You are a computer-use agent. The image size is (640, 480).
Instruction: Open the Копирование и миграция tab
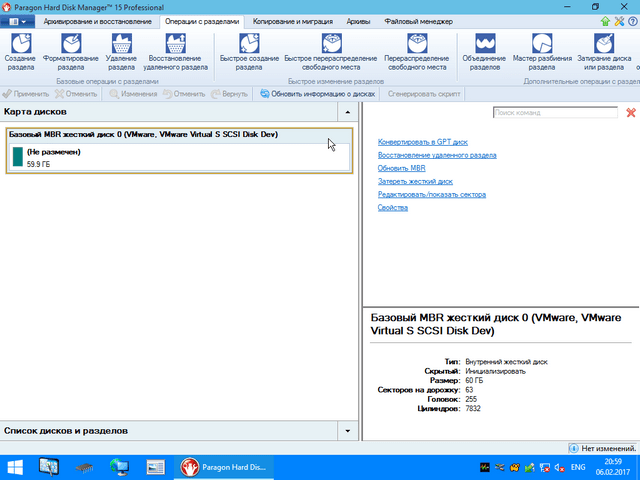coord(293,21)
